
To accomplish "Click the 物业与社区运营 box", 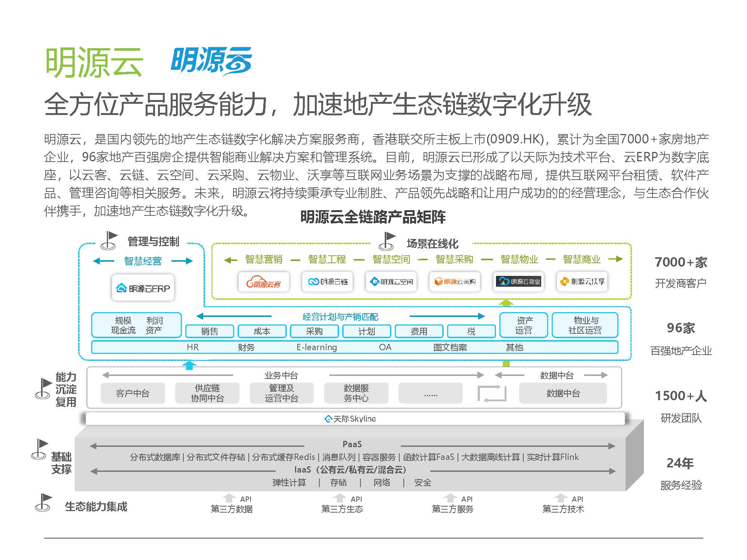I will click(x=585, y=325).
